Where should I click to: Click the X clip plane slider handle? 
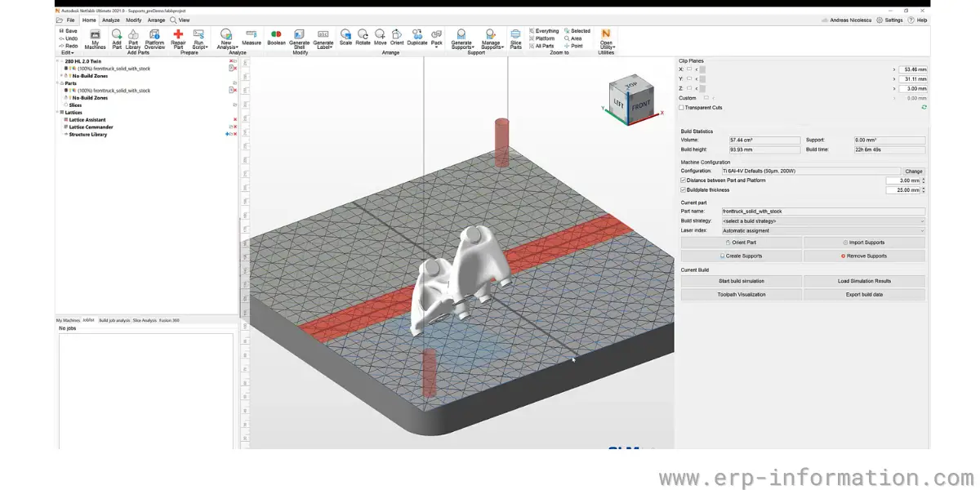click(x=702, y=69)
